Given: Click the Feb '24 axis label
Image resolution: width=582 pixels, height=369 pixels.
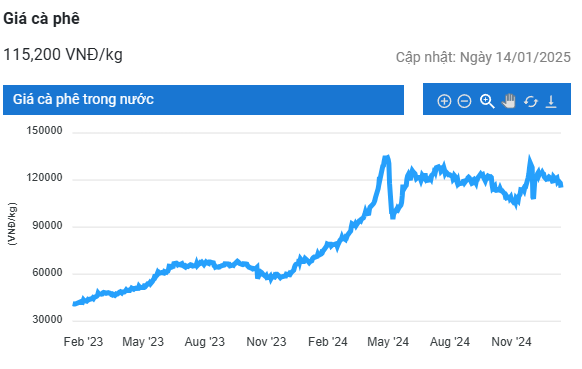Looking at the screenshot, I should click(x=328, y=342).
